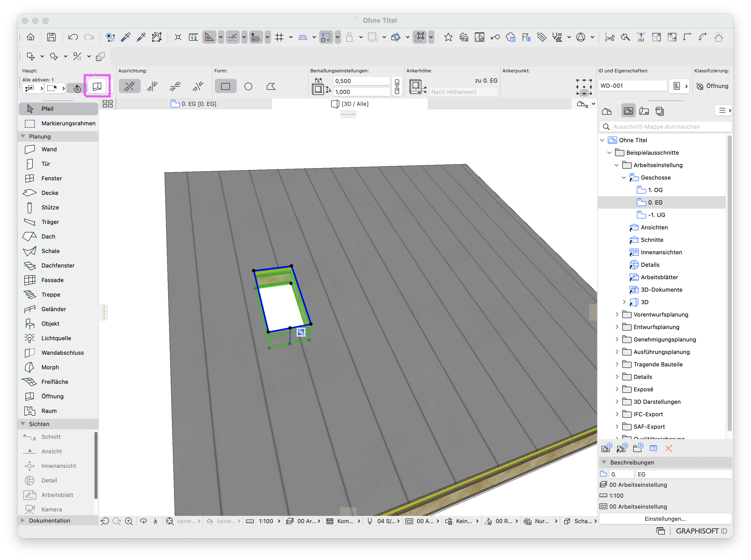Viewport: 751px width, 560px height.
Task: Switch to the 0. EG floor plan tab
Action: pos(194,104)
